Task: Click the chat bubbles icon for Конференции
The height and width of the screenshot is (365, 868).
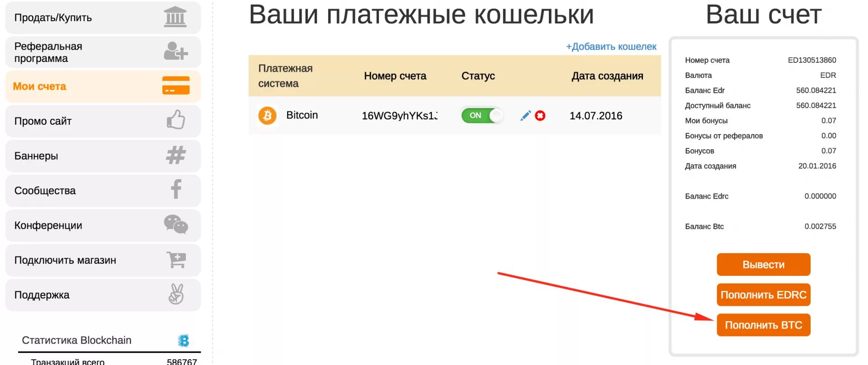Action: tap(176, 224)
